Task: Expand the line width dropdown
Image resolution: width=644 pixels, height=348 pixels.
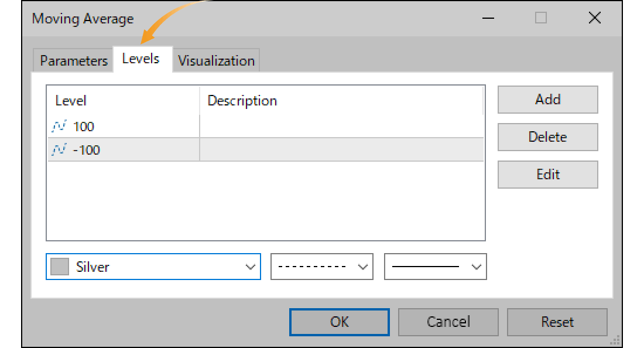Action: coord(436,267)
